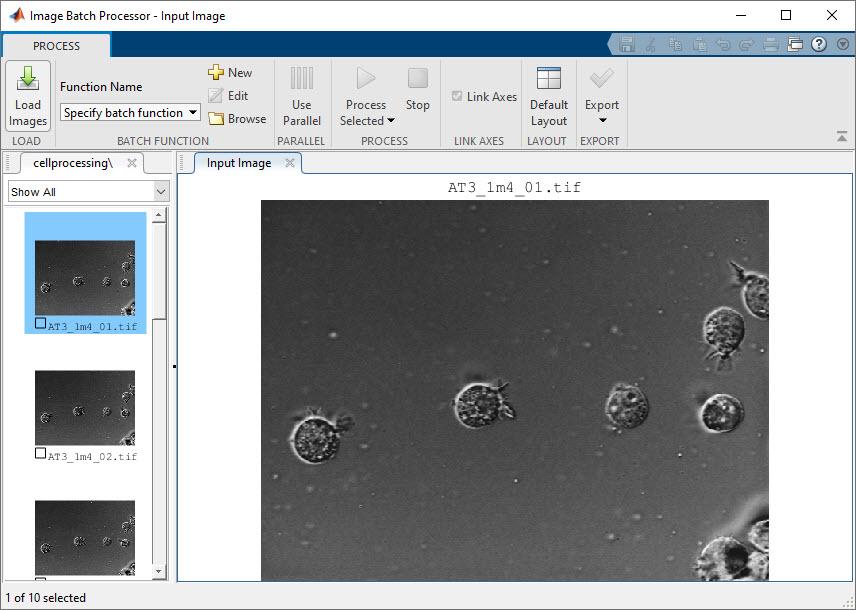Check the AT3_1m4_01.tif thumbnail checkbox
Screen dimensions: 856x610
pos(41,324)
